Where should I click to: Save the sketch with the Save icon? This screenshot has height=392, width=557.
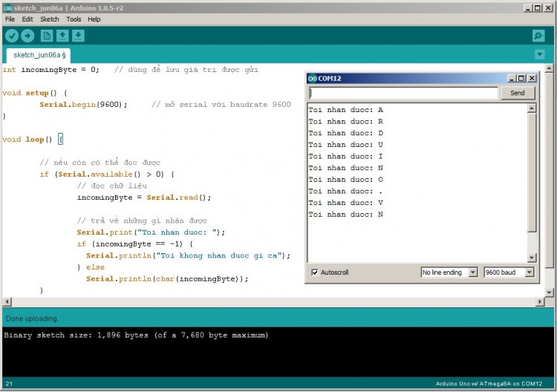(x=78, y=36)
